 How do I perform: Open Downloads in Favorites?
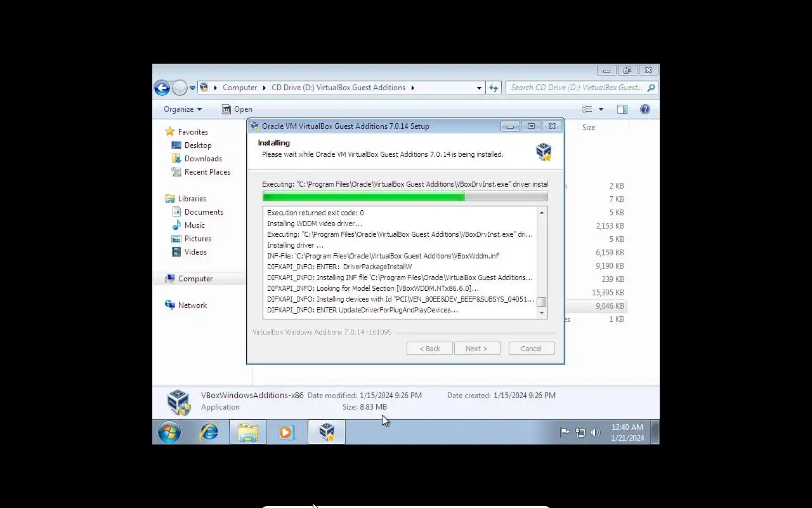(203, 159)
